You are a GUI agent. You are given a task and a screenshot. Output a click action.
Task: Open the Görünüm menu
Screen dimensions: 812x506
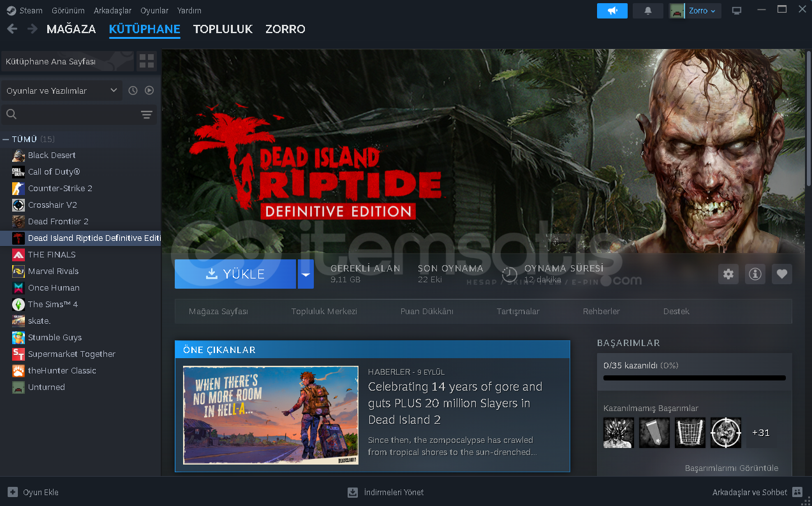(x=68, y=11)
